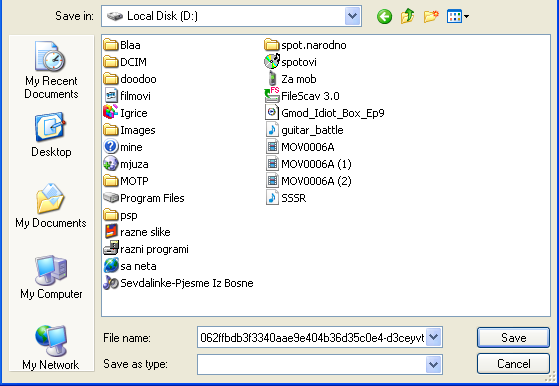Screen dimensions: 559x386
Task: Select the MOV0006A video file icon
Action: (x=272, y=146)
